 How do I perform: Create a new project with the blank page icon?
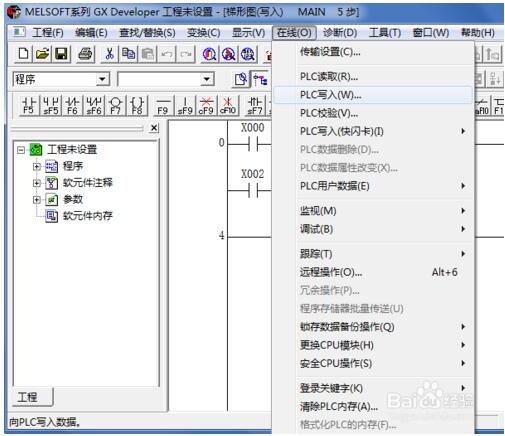(23, 54)
